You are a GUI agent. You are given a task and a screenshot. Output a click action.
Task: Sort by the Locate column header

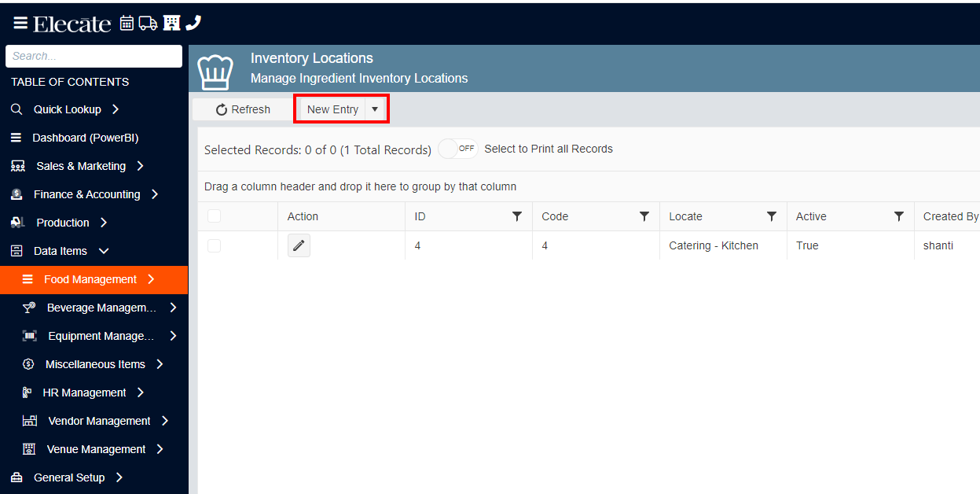tap(685, 216)
